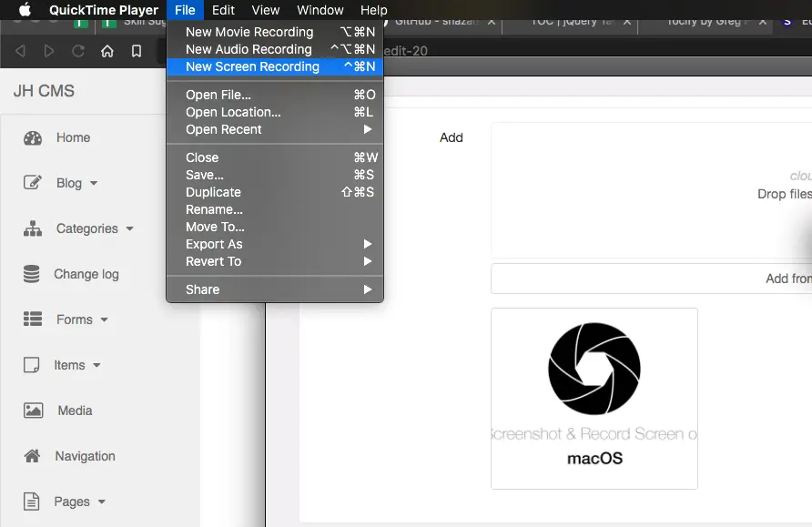This screenshot has height=527, width=812.
Task: Choose Close in the File menu
Action: pos(275,157)
